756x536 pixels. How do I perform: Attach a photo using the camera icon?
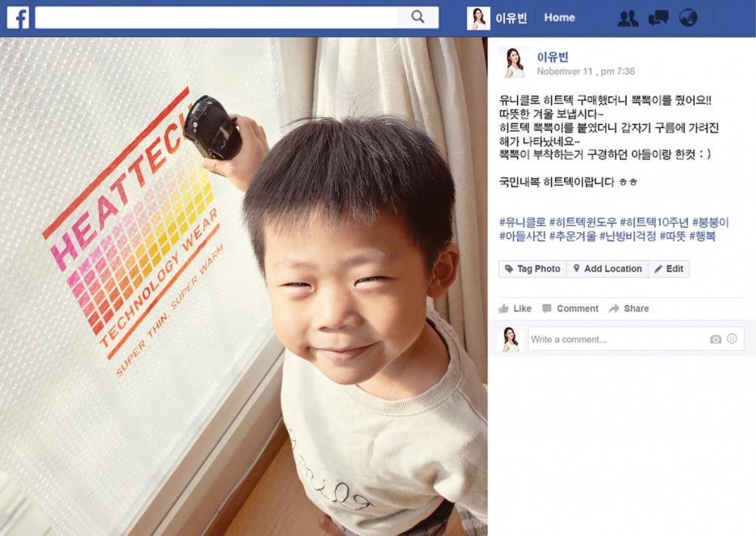click(715, 339)
